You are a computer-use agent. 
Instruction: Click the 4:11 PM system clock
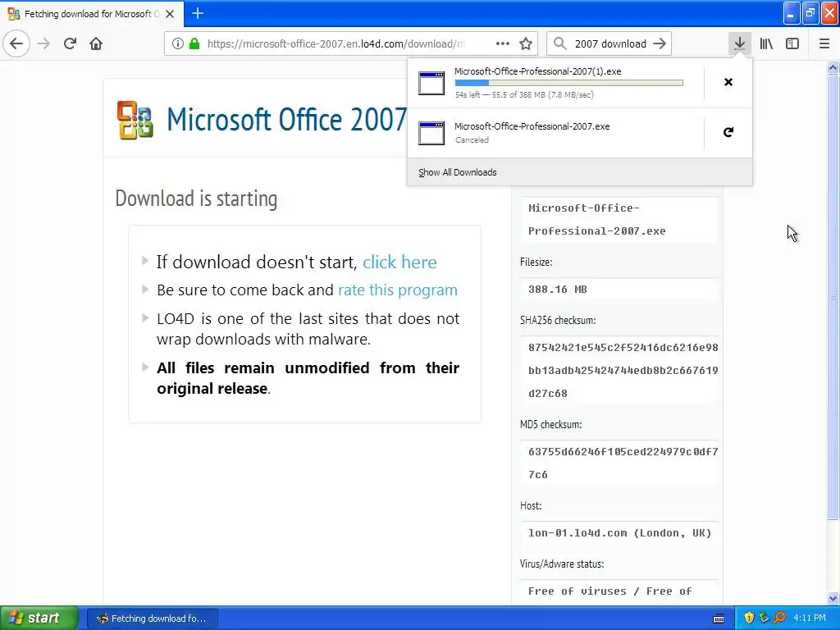click(x=810, y=618)
